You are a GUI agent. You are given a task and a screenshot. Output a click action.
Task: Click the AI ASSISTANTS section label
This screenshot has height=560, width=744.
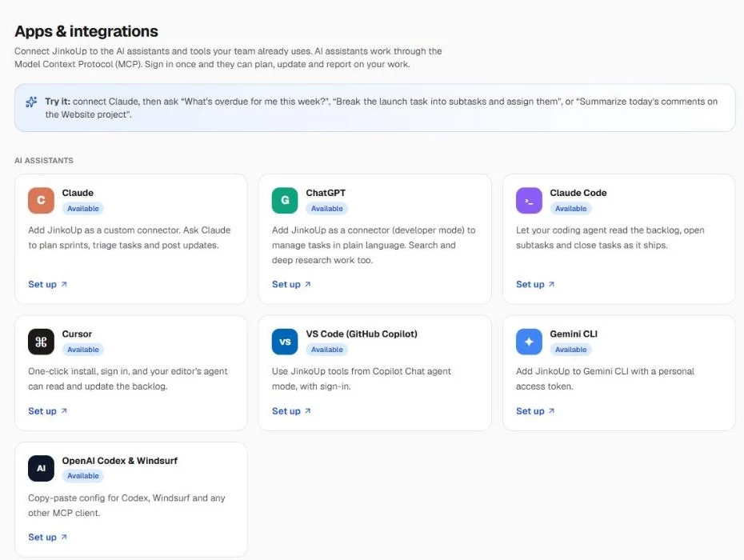44,161
